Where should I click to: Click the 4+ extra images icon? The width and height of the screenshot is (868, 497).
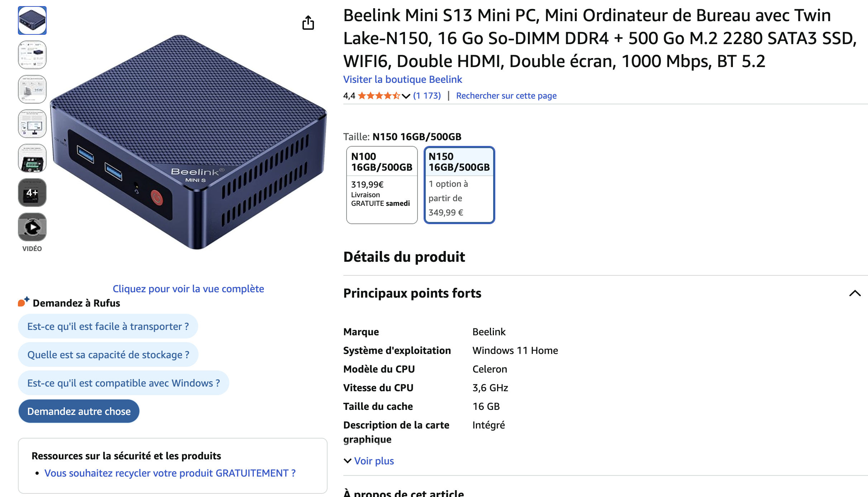(x=32, y=193)
